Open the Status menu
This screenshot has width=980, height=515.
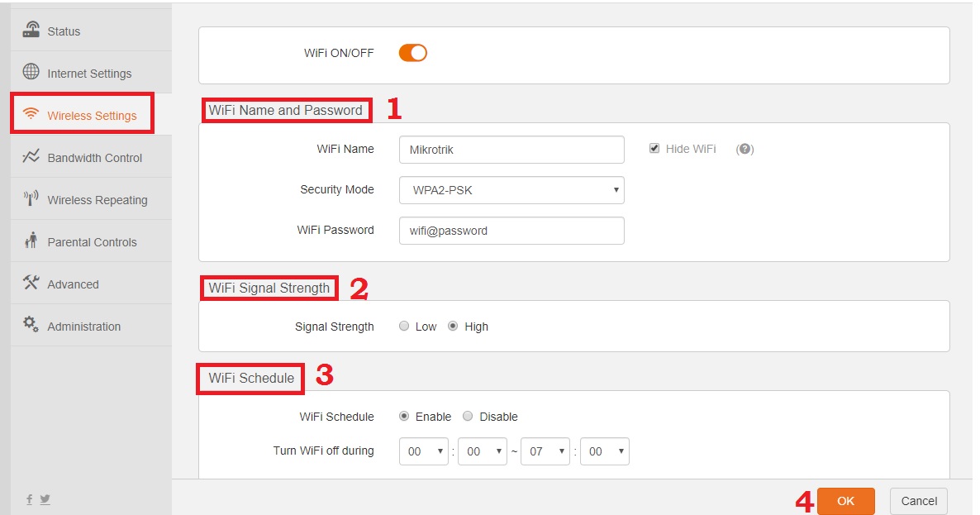pyautogui.click(x=91, y=30)
